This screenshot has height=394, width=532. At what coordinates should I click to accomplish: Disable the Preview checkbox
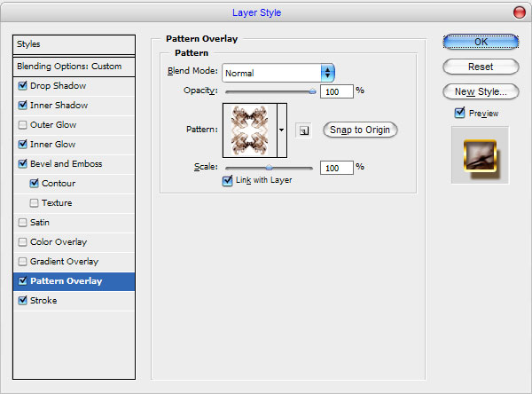tap(459, 113)
